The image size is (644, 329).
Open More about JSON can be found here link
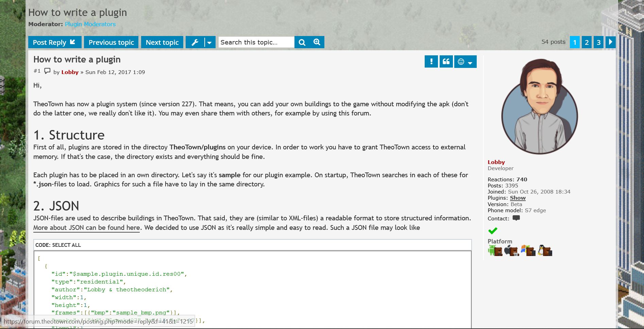coord(86,228)
